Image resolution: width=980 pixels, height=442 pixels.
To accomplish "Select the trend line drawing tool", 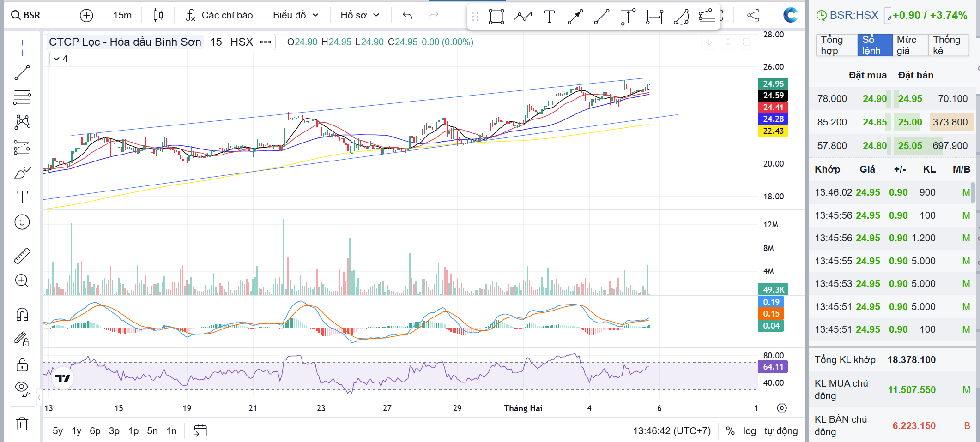I will point(22,72).
